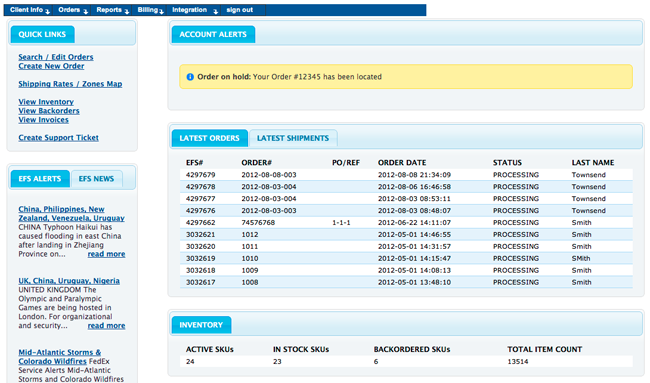650x383 pixels.
Task: Expand the Integration menu arrow
Action: pyautogui.click(x=216, y=12)
